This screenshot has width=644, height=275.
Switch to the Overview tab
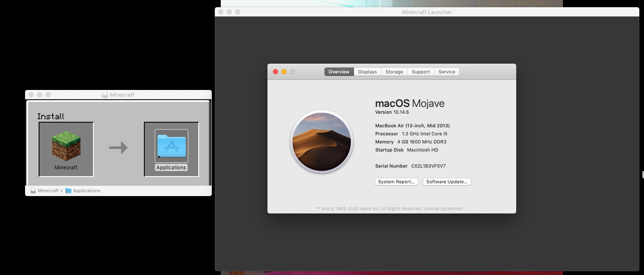[339, 72]
